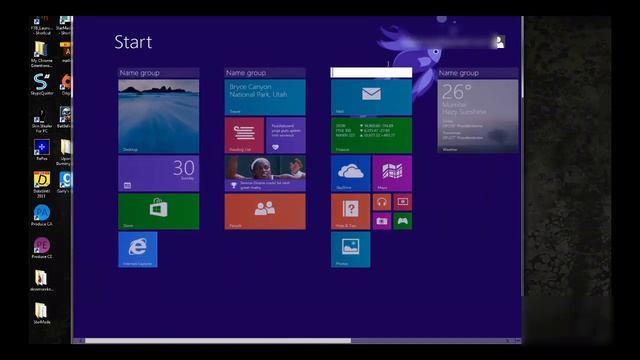This screenshot has height=360, width=640.
Task: Open the Reading List tile
Action: coord(244,136)
